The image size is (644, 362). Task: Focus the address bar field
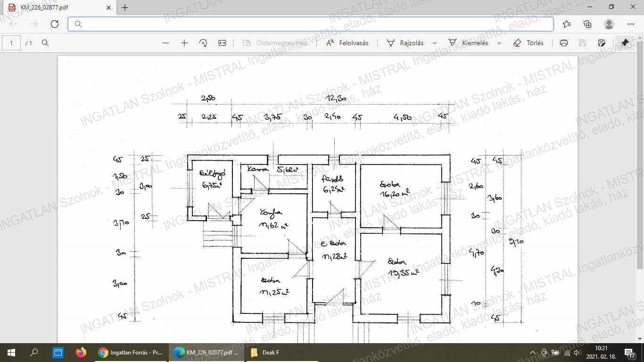click(311, 24)
